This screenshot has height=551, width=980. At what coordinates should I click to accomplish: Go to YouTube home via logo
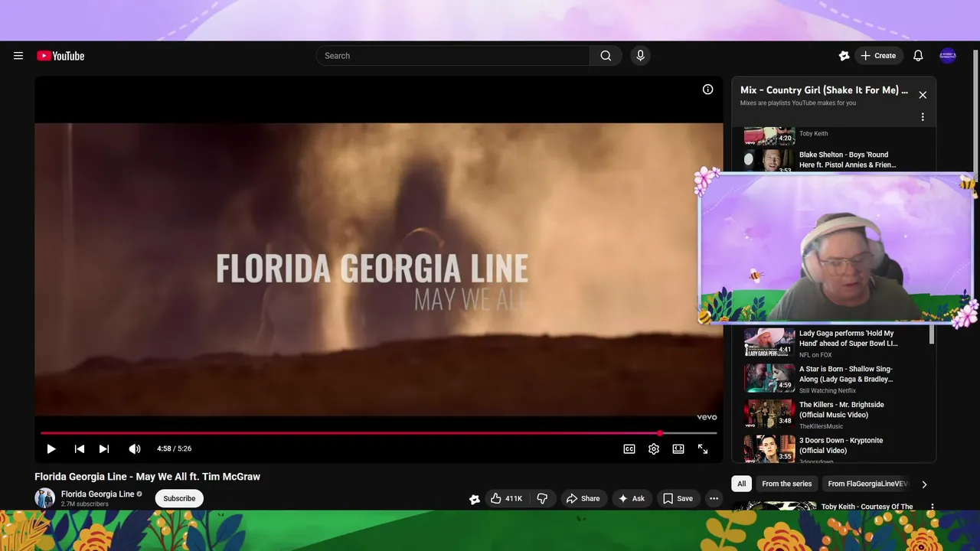click(60, 56)
